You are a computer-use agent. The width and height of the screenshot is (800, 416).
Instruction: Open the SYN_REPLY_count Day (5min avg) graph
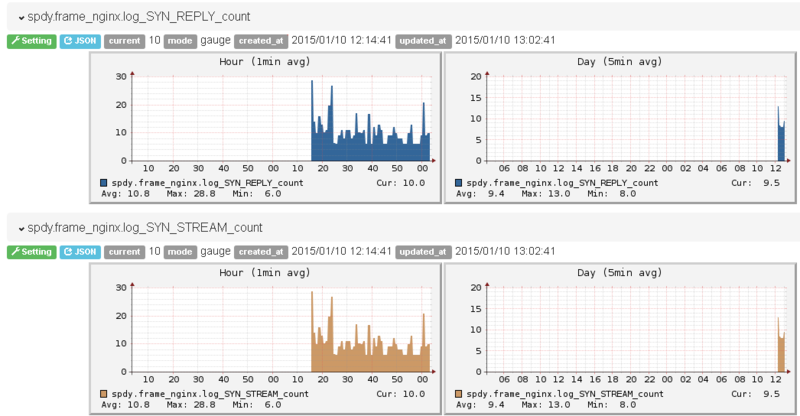click(x=620, y=128)
